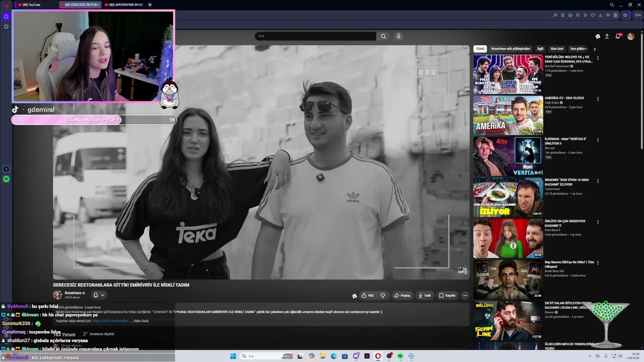Open browser downloads icon in toolbar
This screenshot has height=362, width=644.
[600, 15]
